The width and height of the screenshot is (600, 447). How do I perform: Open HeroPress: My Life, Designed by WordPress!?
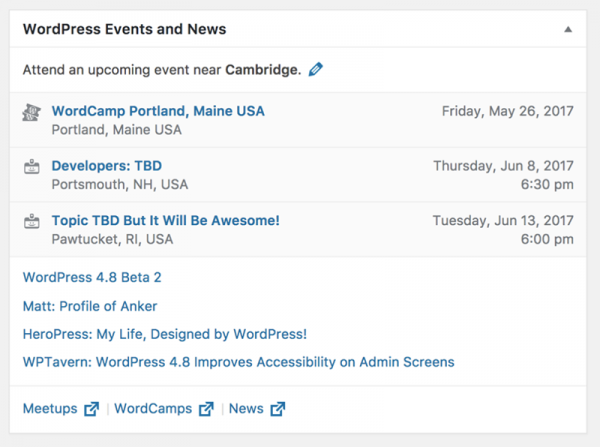click(x=165, y=334)
